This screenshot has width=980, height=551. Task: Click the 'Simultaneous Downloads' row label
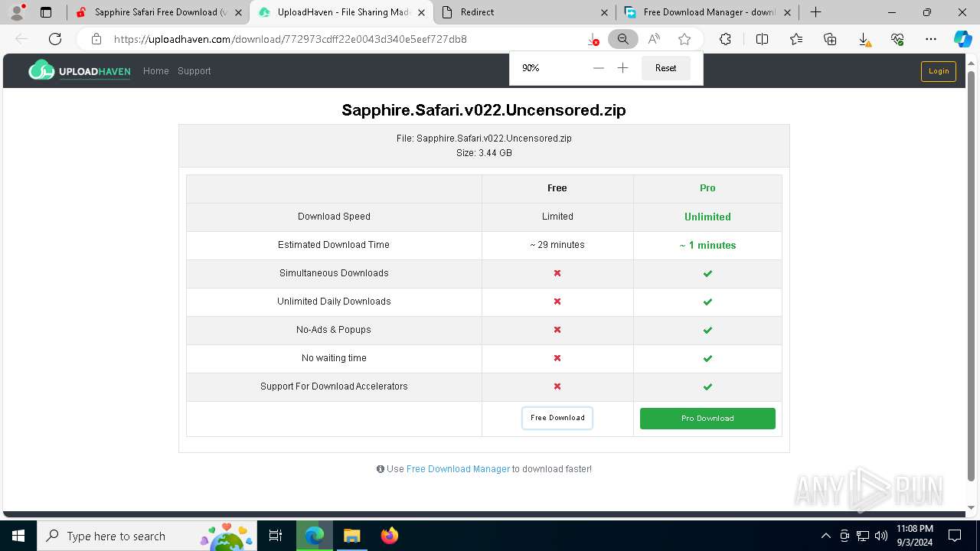pos(334,273)
